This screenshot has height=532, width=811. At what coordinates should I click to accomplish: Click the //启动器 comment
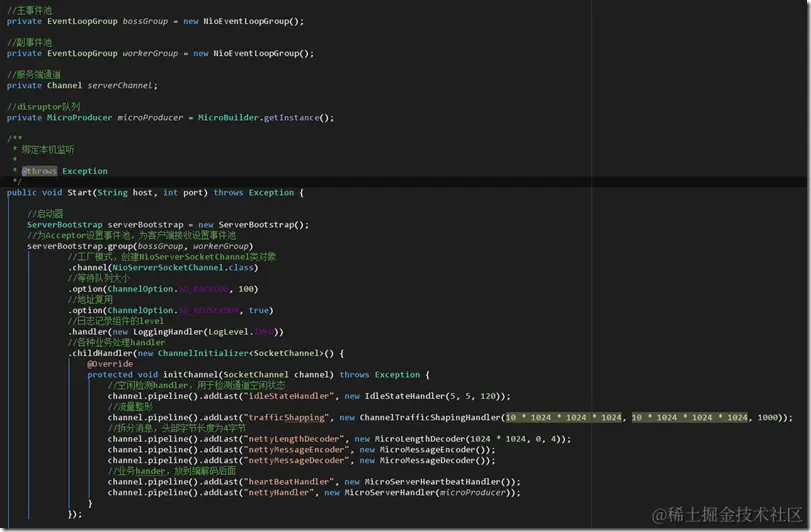pos(45,214)
